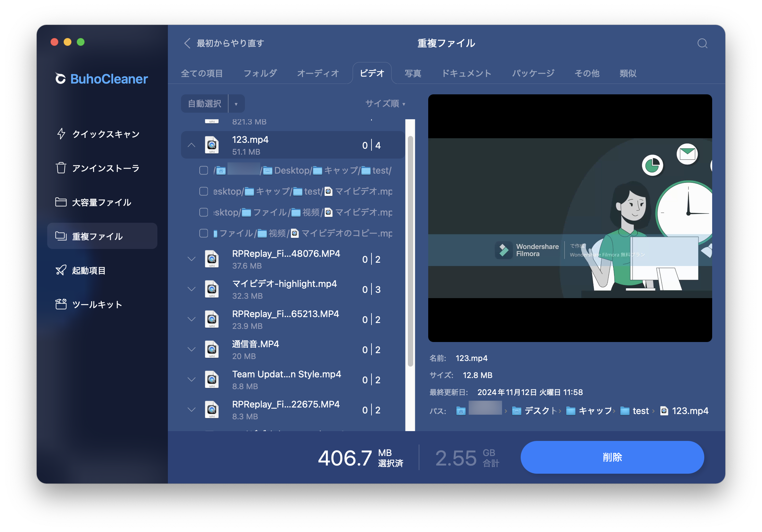The image size is (762, 532).
Task: Collapse the 123.mp4 duplicate group
Action: [x=191, y=145]
